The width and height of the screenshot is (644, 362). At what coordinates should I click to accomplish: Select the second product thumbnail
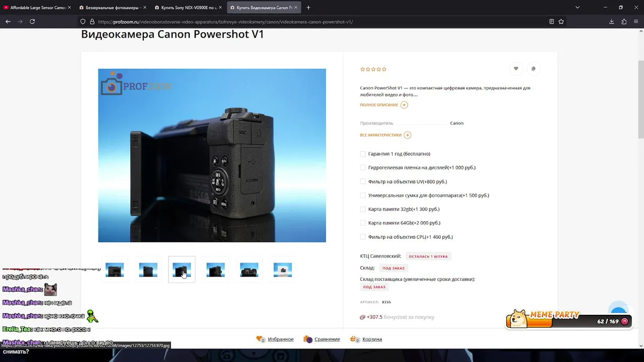point(148,270)
